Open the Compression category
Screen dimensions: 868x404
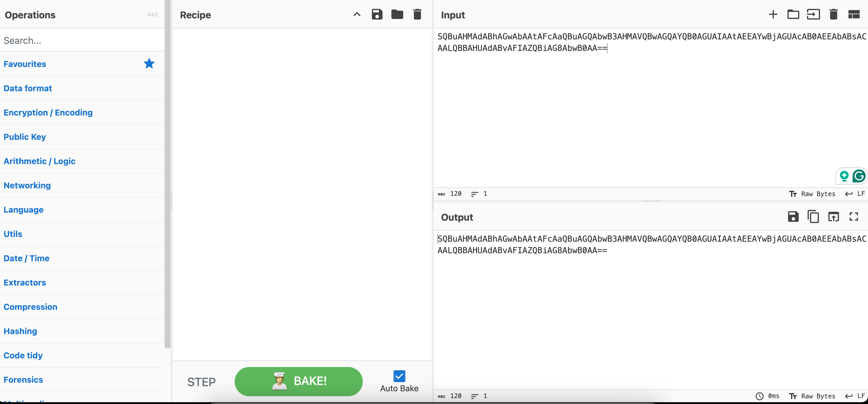click(82, 307)
